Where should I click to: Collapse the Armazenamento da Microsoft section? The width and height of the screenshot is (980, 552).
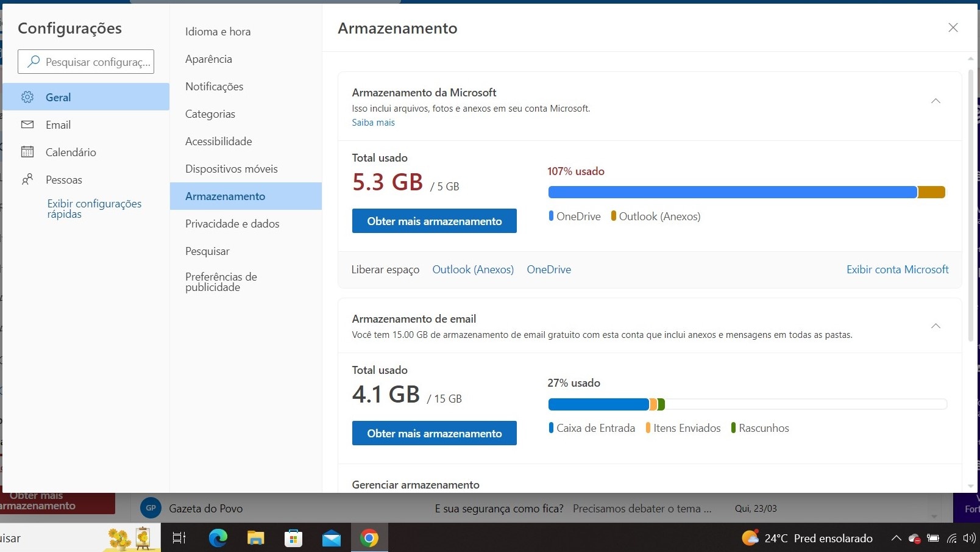click(x=936, y=101)
